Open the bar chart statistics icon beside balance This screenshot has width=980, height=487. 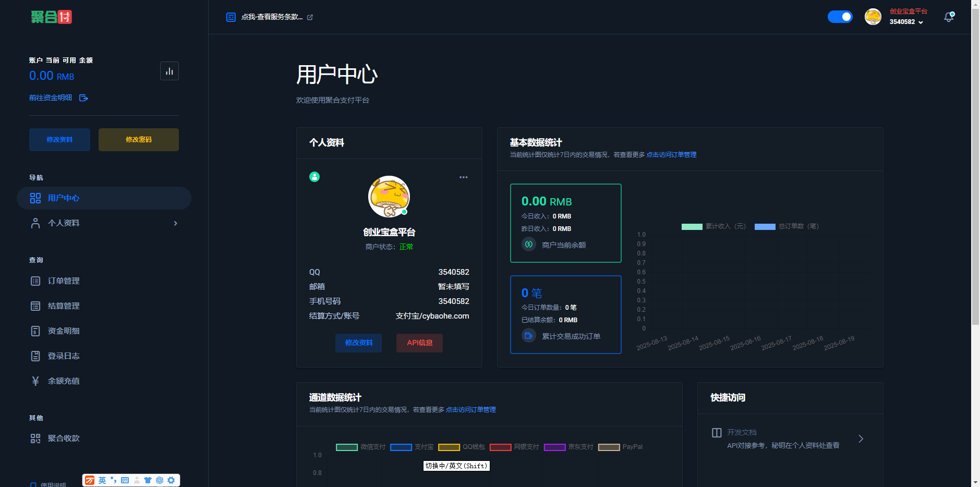[170, 70]
